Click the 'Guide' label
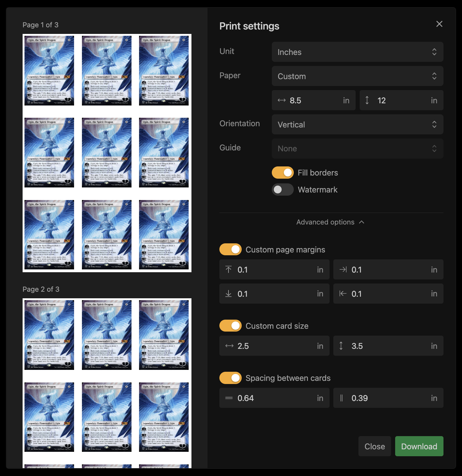 coord(230,148)
